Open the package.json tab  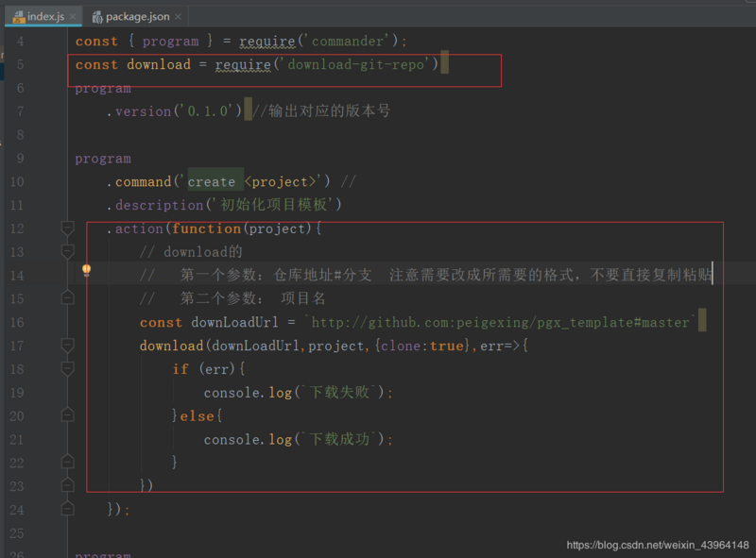[137, 17]
